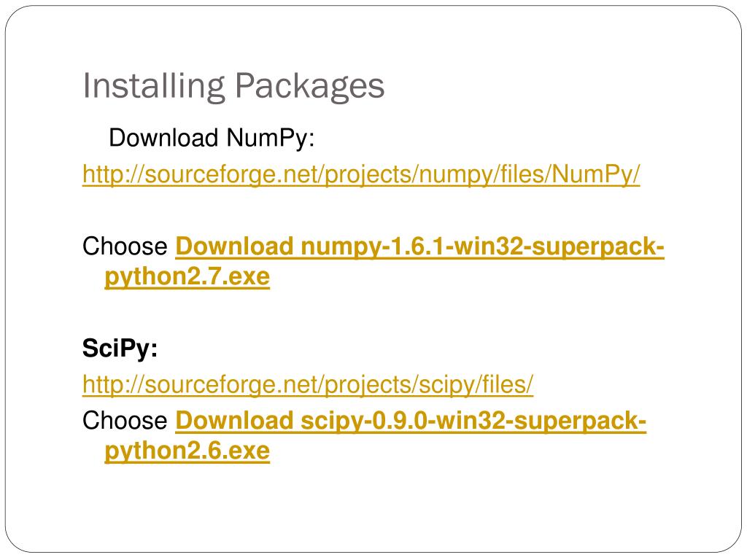Click the Download scipy-0.9.0-win32-superpack link

tap(411, 421)
